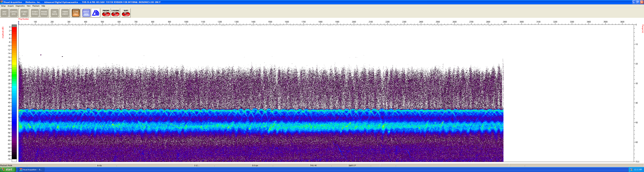Click the PAUSE PINGS button
The image size is (644, 172).
click(44, 13)
